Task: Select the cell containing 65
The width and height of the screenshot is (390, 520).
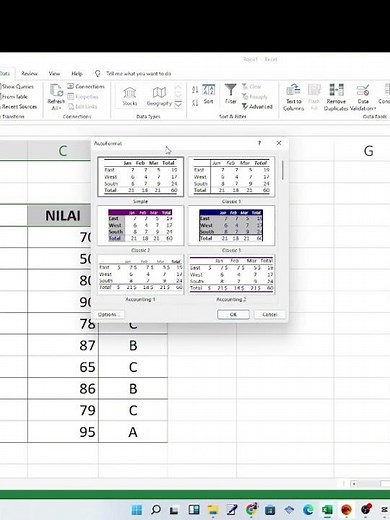Action: point(63,367)
